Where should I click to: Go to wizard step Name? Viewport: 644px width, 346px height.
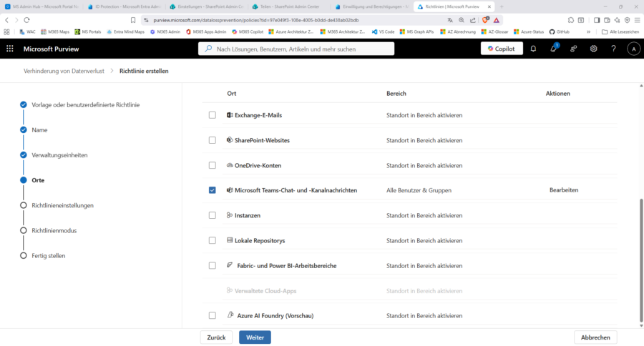39,129
